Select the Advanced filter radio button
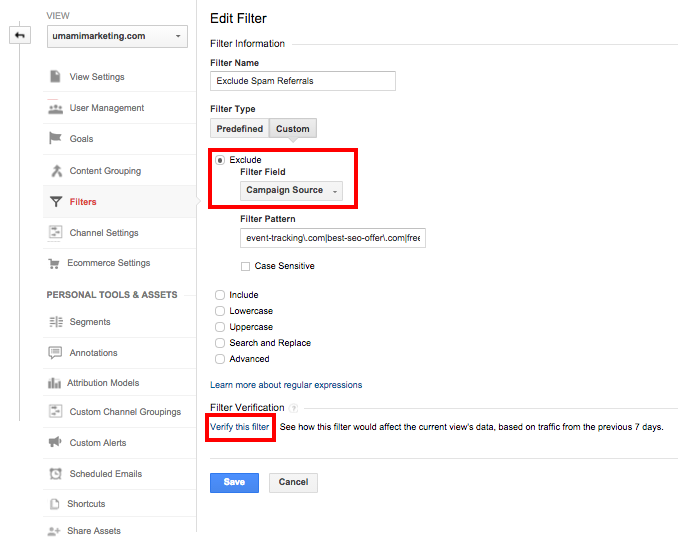678x545 pixels. (220, 359)
